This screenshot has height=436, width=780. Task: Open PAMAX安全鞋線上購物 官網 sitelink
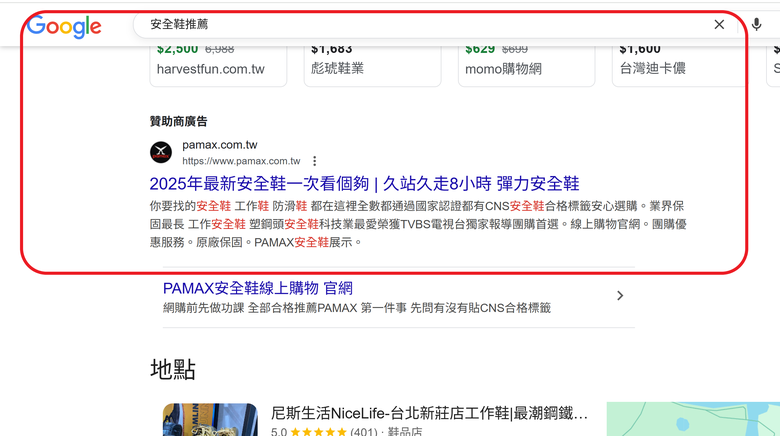click(258, 288)
